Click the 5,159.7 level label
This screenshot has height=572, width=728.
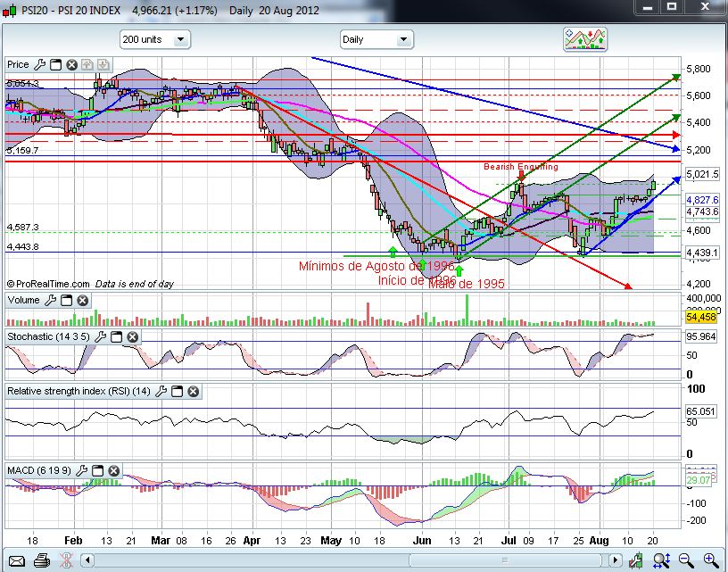[x=22, y=151]
